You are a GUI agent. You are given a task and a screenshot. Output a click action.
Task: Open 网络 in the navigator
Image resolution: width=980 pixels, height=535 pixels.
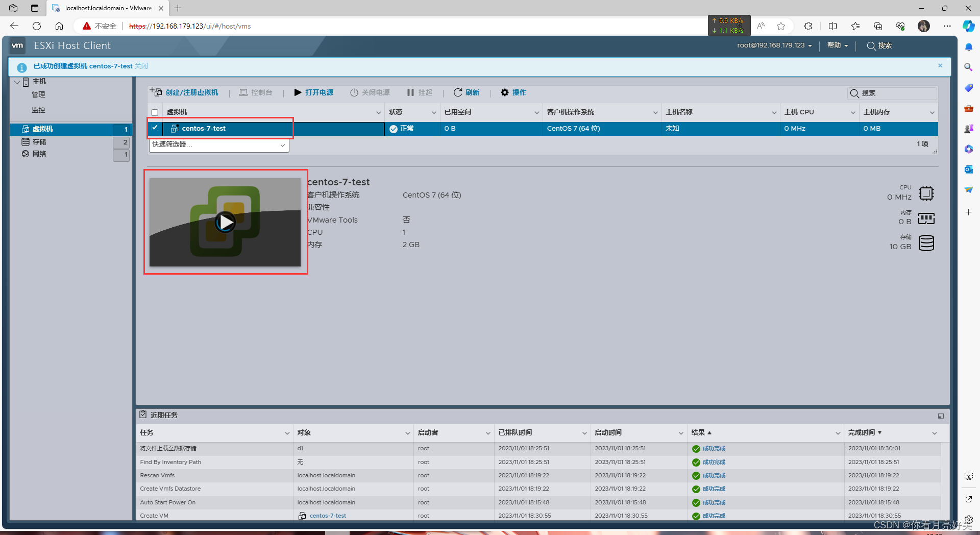point(39,154)
